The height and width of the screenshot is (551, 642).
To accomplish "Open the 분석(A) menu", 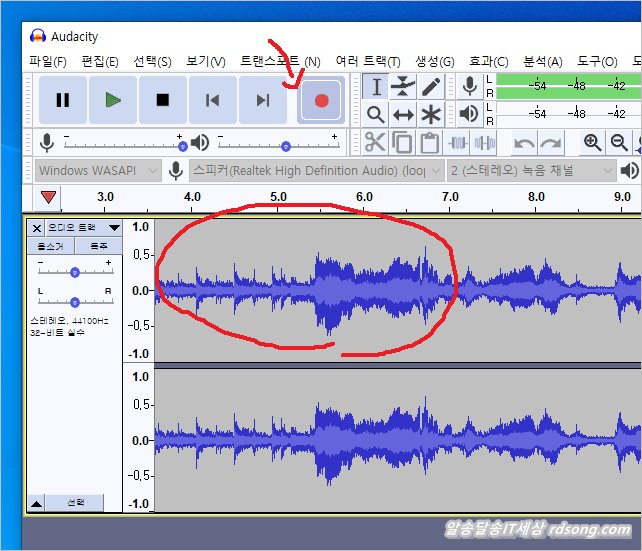I will tap(543, 61).
